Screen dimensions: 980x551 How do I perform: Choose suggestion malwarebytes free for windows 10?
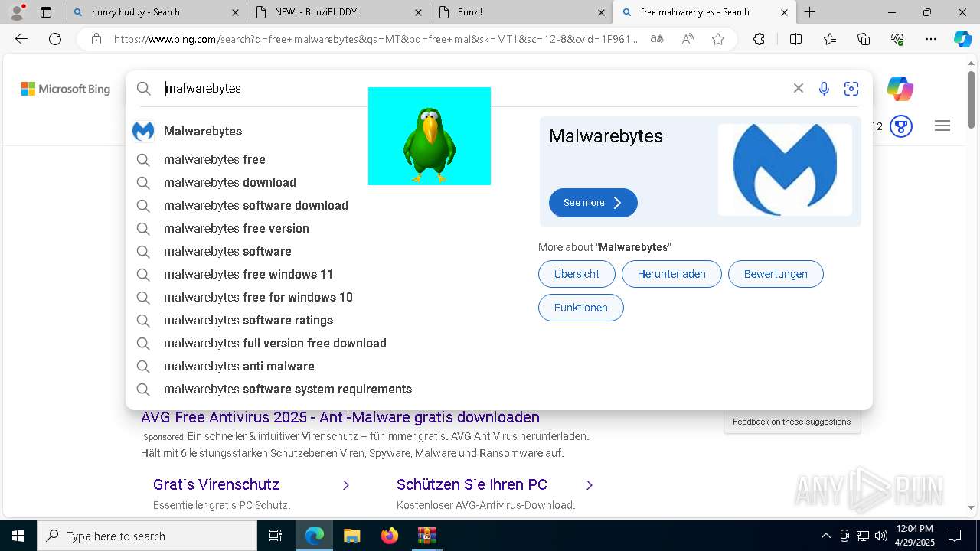pyautogui.click(x=258, y=297)
